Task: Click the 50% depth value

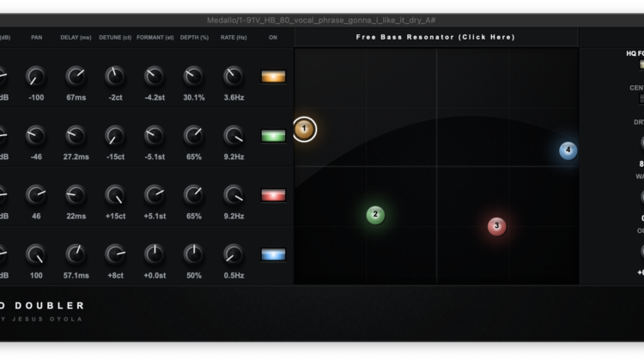Action: click(x=194, y=276)
